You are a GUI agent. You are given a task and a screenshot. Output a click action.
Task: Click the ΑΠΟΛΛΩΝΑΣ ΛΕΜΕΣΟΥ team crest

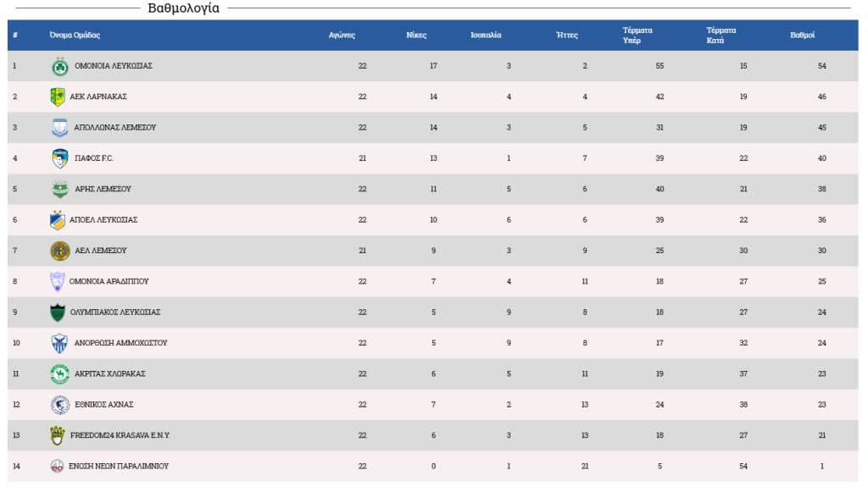tap(59, 128)
